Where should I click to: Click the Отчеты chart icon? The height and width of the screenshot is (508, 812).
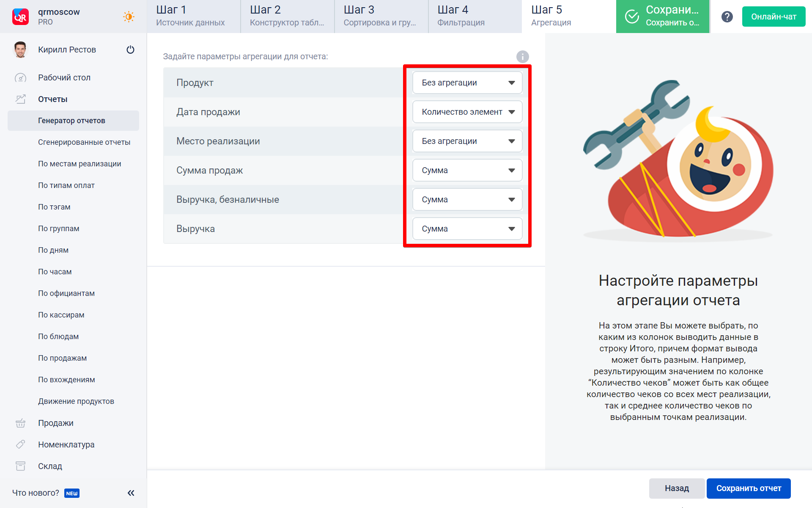pyautogui.click(x=20, y=99)
